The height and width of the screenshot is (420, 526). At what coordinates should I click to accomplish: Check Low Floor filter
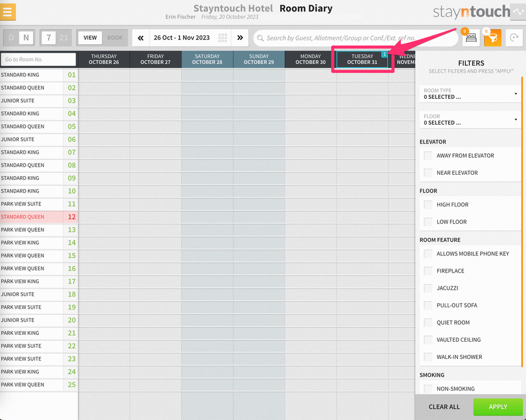[428, 222]
